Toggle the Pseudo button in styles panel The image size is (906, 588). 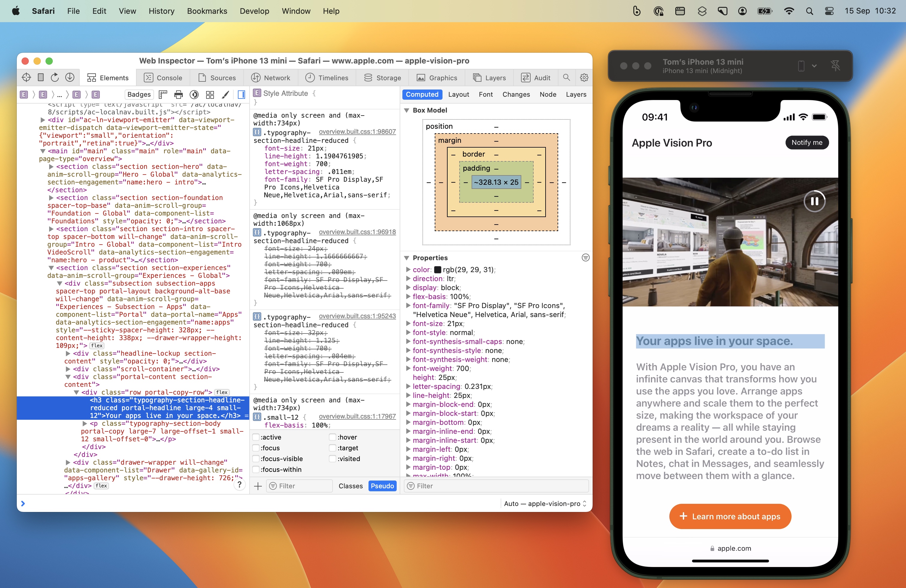point(382,486)
